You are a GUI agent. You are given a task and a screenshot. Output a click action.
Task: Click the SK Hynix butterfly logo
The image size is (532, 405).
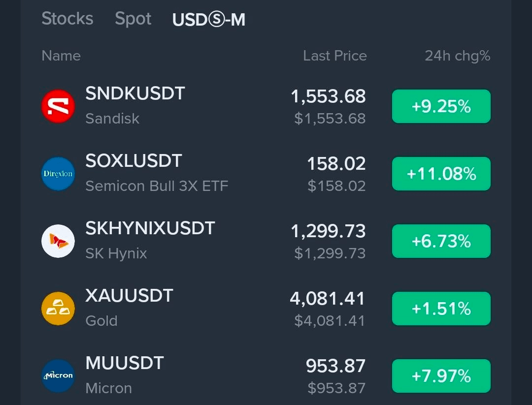point(58,241)
